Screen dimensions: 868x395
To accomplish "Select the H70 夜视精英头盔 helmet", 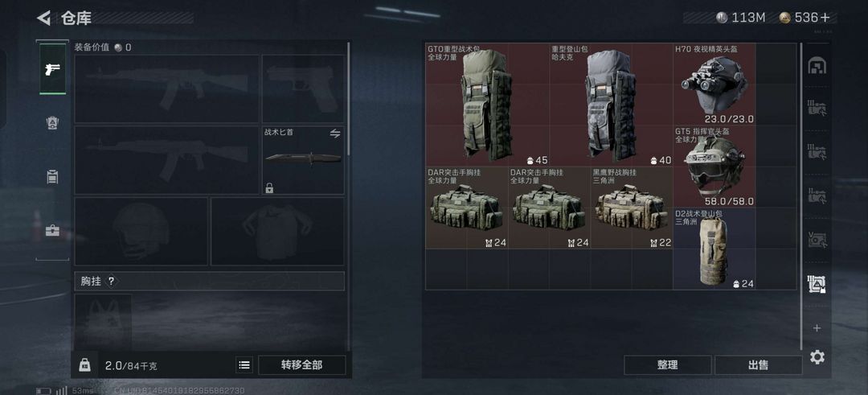I will pyautogui.click(x=714, y=84).
